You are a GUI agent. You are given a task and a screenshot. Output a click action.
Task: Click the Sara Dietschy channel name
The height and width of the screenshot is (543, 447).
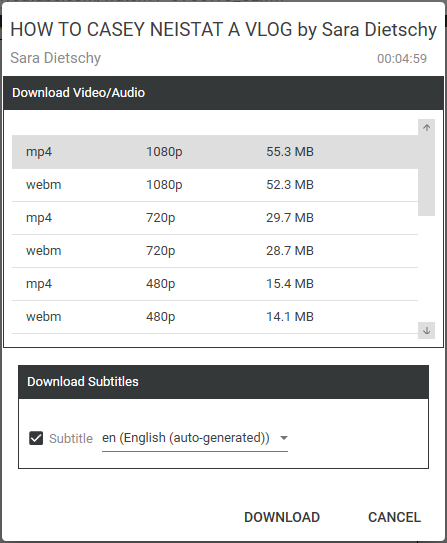coord(55,58)
